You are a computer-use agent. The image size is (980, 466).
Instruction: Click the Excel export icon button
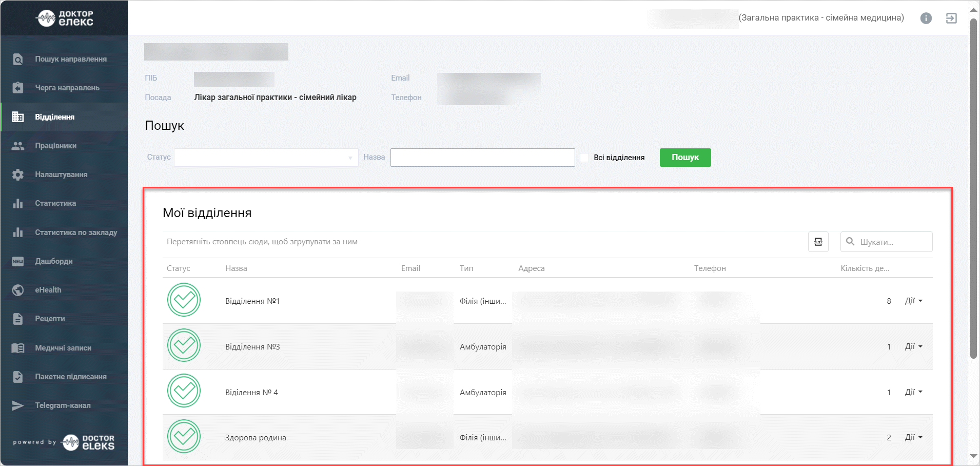coord(818,242)
